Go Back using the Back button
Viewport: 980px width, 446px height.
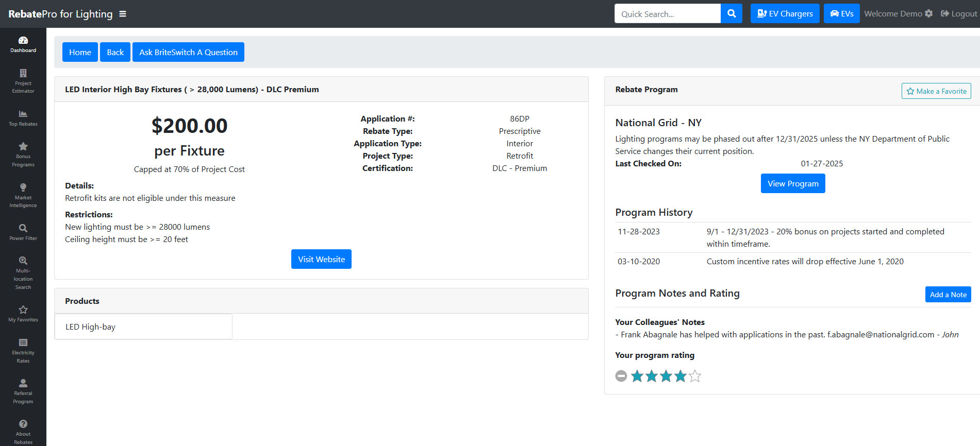point(115,52)
